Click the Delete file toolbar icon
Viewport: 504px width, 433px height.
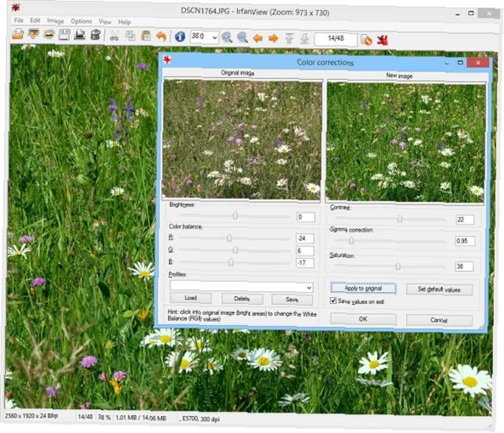(95, 35)
